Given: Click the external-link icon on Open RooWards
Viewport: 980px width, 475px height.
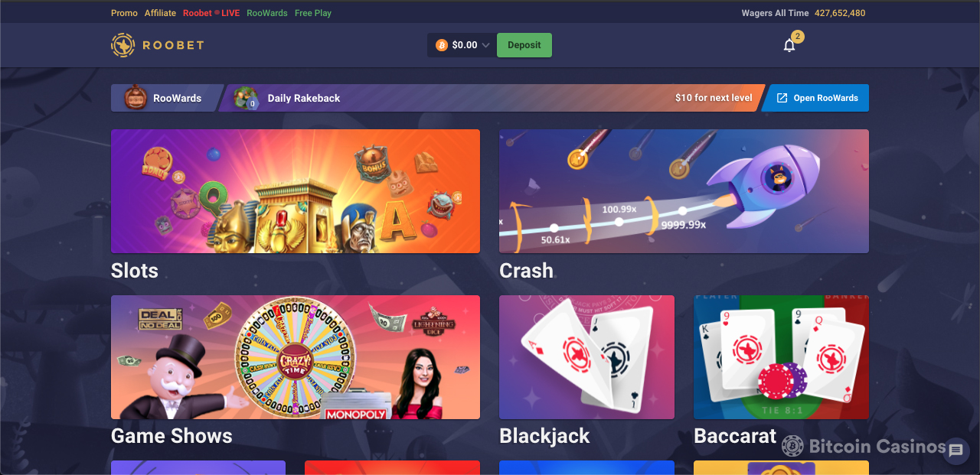Looking at the screenshot, I should pyautogui.click(x=782, y=98).
